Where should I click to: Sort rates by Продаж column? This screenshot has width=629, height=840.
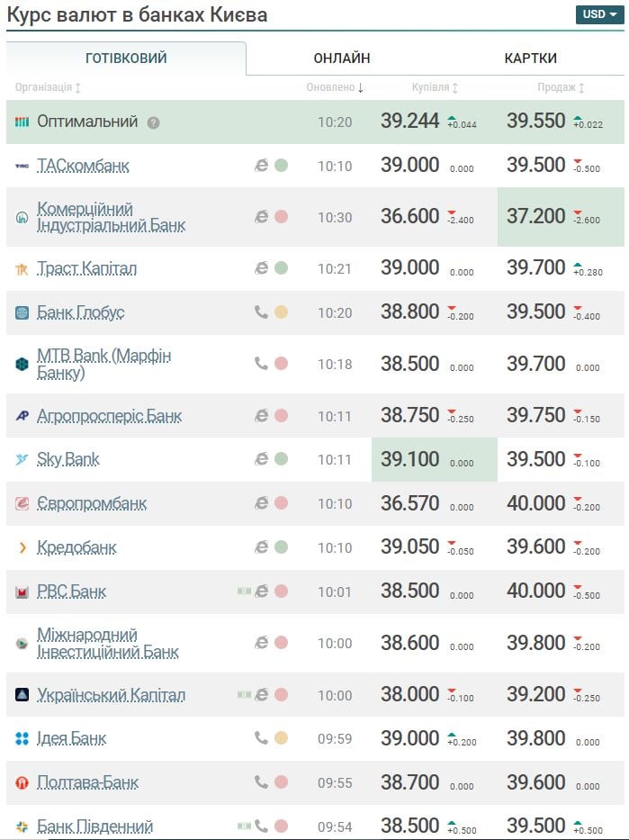[x=562, y=87]
